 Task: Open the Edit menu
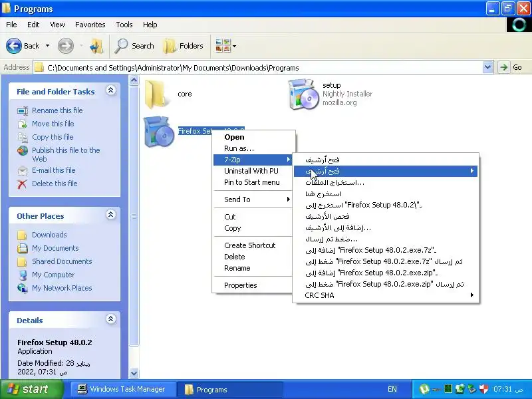point(33,25)
